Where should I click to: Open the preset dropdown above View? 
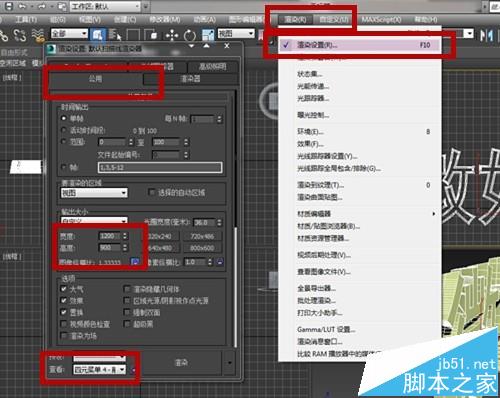99,358
